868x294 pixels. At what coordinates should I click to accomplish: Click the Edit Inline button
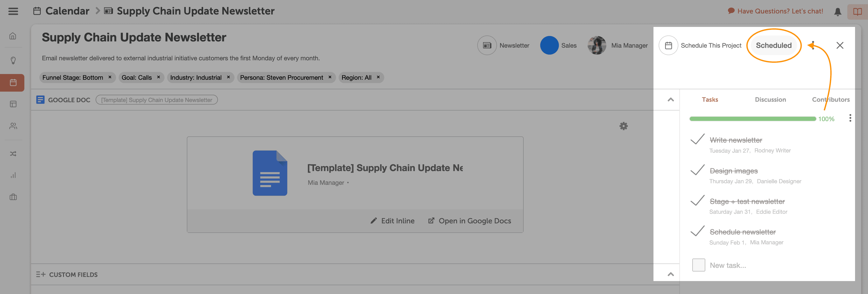coord(392,221)
